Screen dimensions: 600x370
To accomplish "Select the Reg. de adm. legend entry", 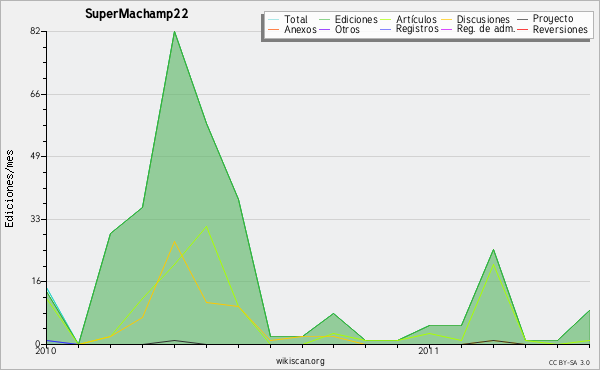I will tap(478, 29).
